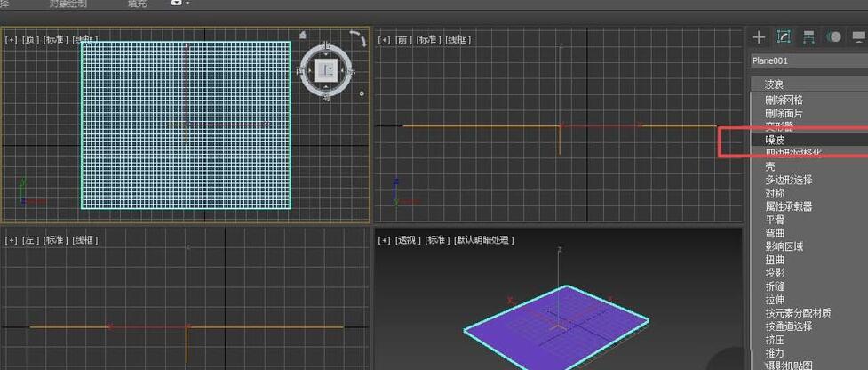Select the 折缝 modifier

[775, 286]
